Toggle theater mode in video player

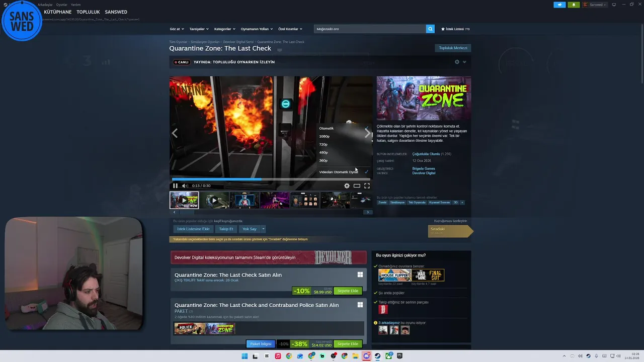357,186
